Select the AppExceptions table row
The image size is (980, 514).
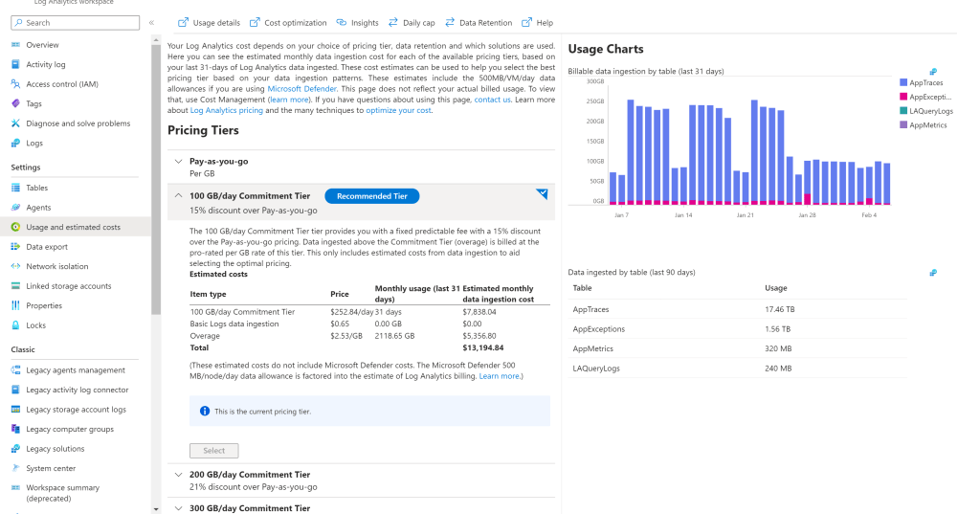[738, 329]
